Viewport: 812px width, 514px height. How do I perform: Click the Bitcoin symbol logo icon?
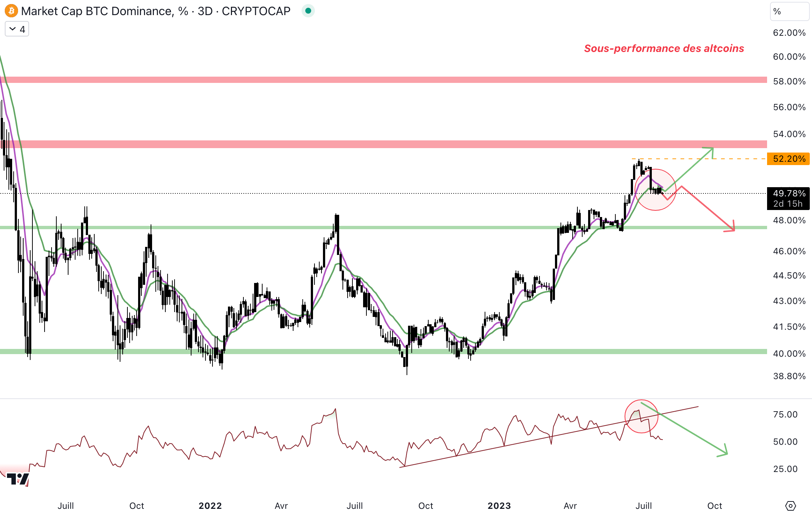pos(11,11)
